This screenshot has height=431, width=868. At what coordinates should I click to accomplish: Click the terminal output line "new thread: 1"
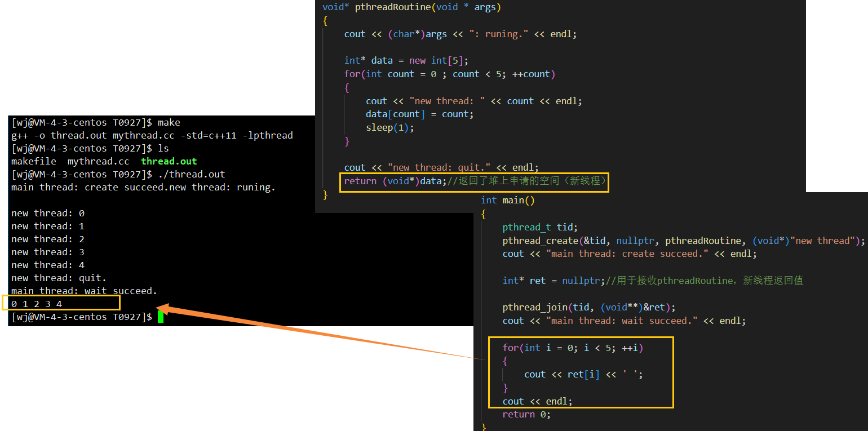(48, 226)
